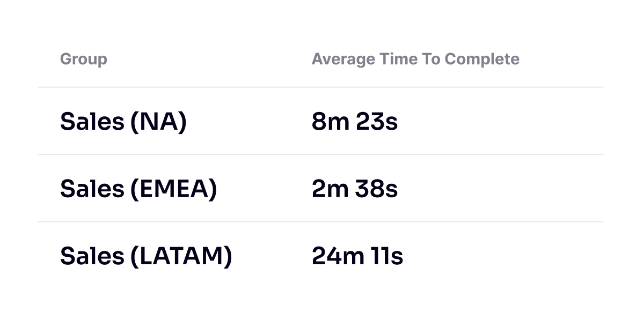644x320 pixels.
Task: Select the Sales (EMEA) group cell
Action: 138,189
